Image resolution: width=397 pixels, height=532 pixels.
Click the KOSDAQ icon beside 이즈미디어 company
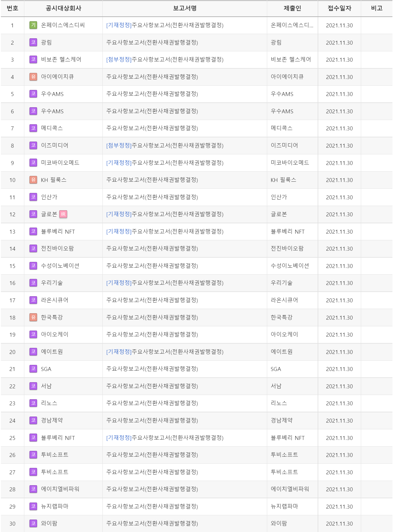[33, 146]
